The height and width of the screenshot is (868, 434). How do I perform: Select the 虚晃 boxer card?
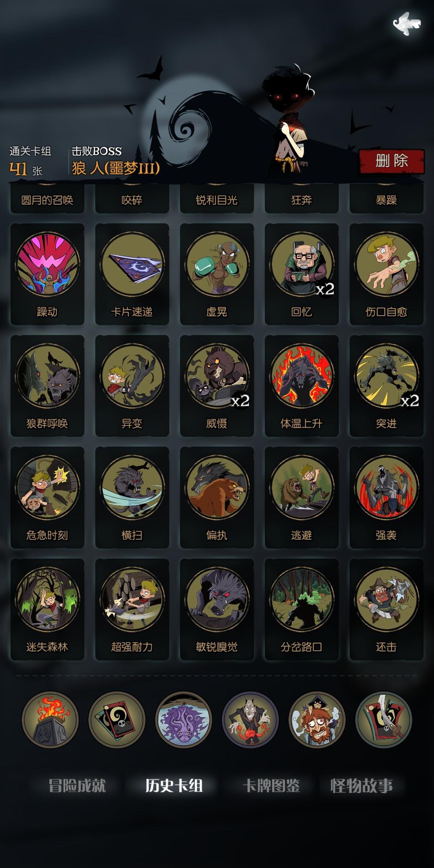coord(217,274)
